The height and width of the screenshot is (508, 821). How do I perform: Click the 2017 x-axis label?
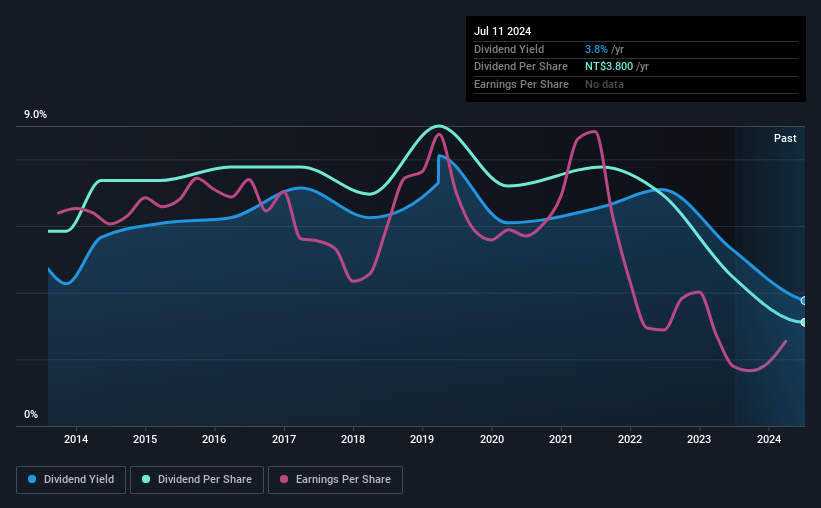(284, 439)
